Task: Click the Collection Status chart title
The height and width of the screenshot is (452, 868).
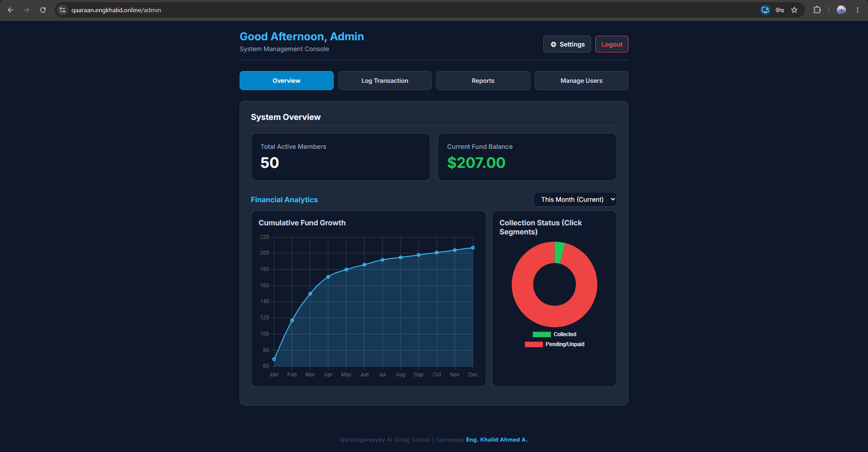Action: coord(541,227)
